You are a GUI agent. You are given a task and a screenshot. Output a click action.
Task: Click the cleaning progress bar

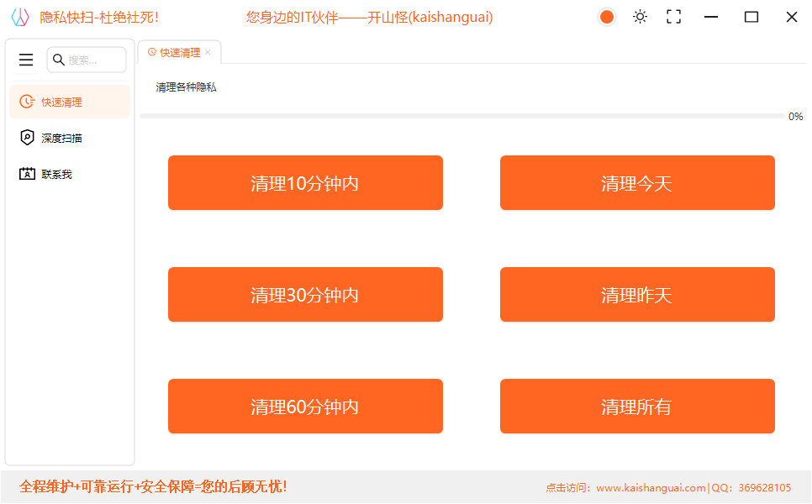462,117
